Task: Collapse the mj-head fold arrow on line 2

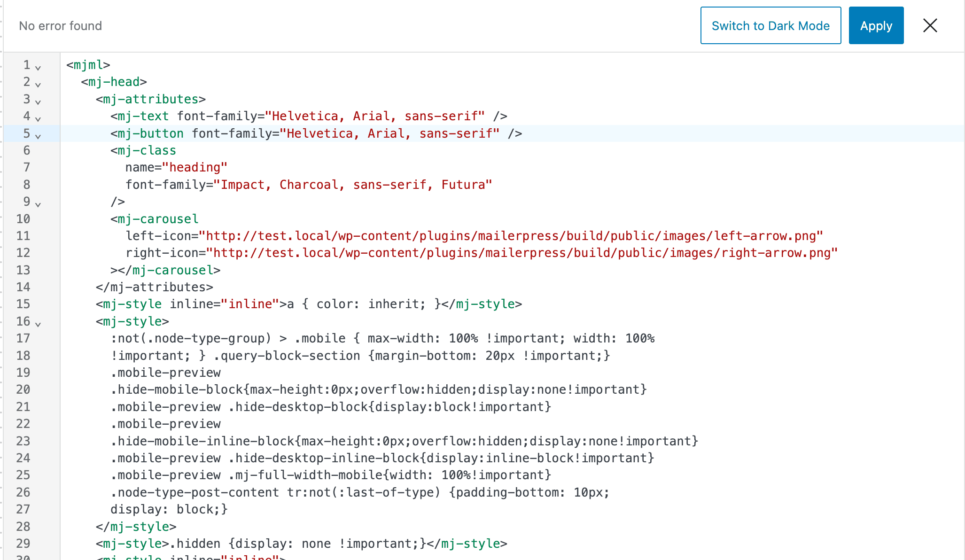Action: [x=38, y=85]
